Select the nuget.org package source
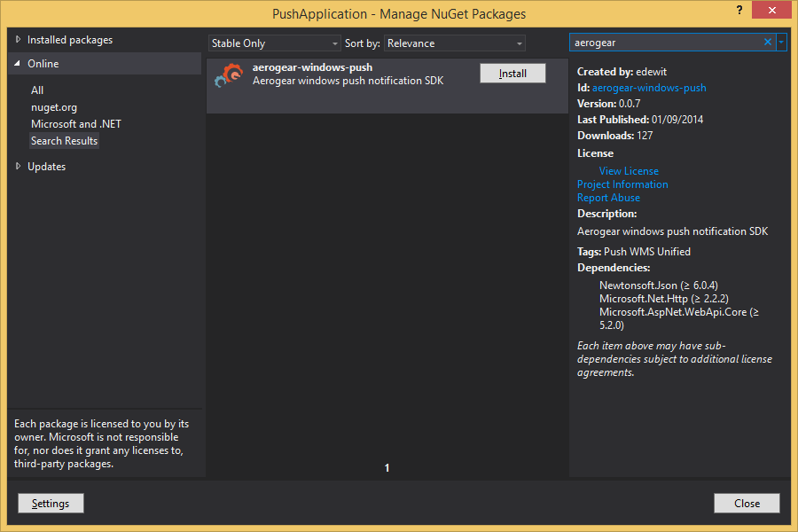 (56, 106)
